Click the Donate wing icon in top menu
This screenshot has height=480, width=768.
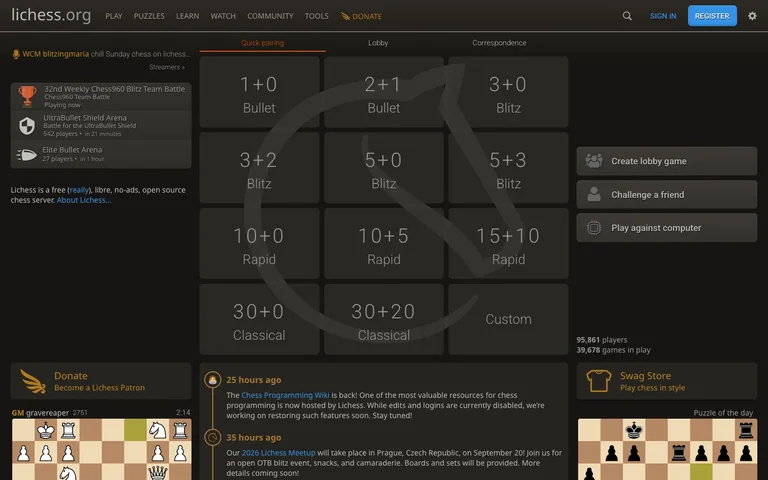[x=345, y=16]
